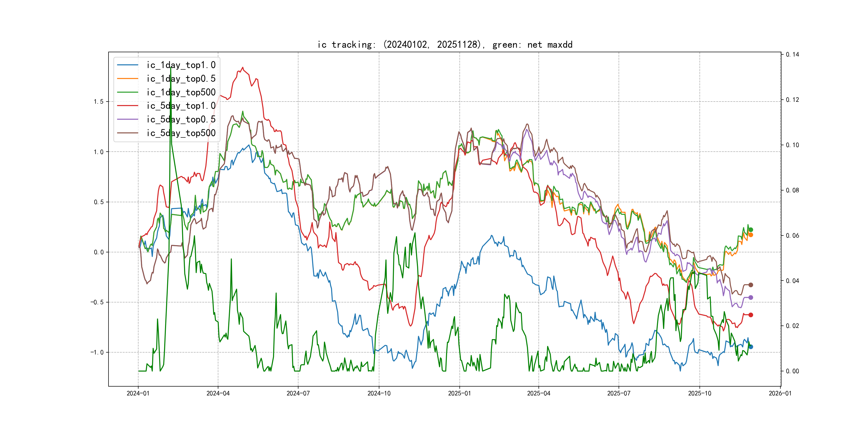
Task: Click the ic_1day_top500 legend label
Action: point(181,92)
